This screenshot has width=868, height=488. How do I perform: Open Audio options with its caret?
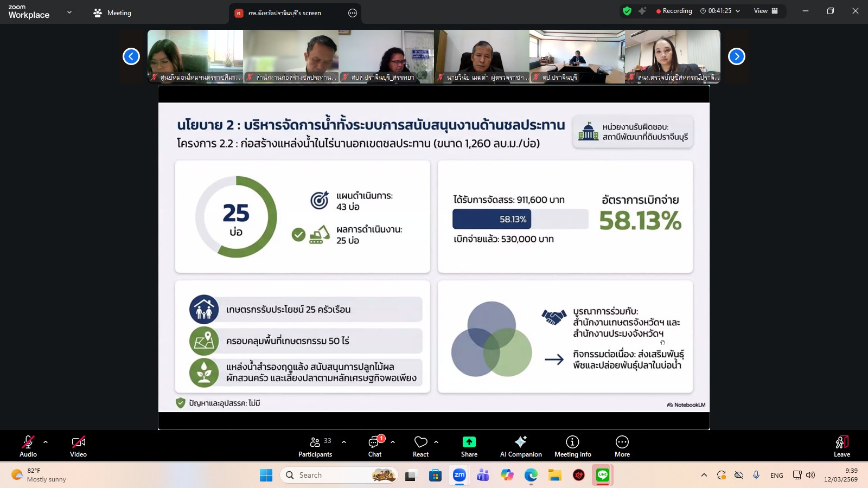(x=44, y=441)
